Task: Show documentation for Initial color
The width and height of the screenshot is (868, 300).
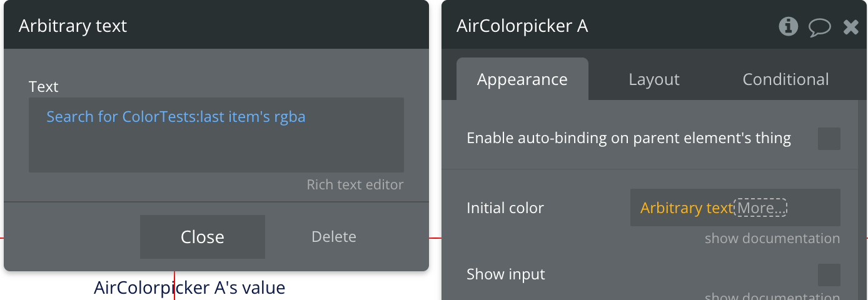Action: point(772,238)
